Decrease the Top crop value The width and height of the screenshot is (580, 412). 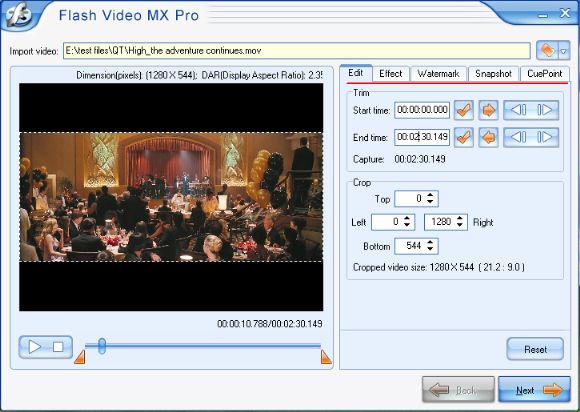430,202
